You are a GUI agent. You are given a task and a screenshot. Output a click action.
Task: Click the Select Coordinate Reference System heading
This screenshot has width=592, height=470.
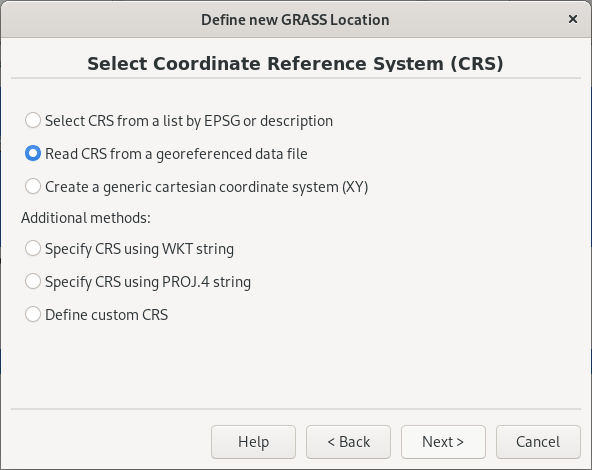tap(295, 63)
